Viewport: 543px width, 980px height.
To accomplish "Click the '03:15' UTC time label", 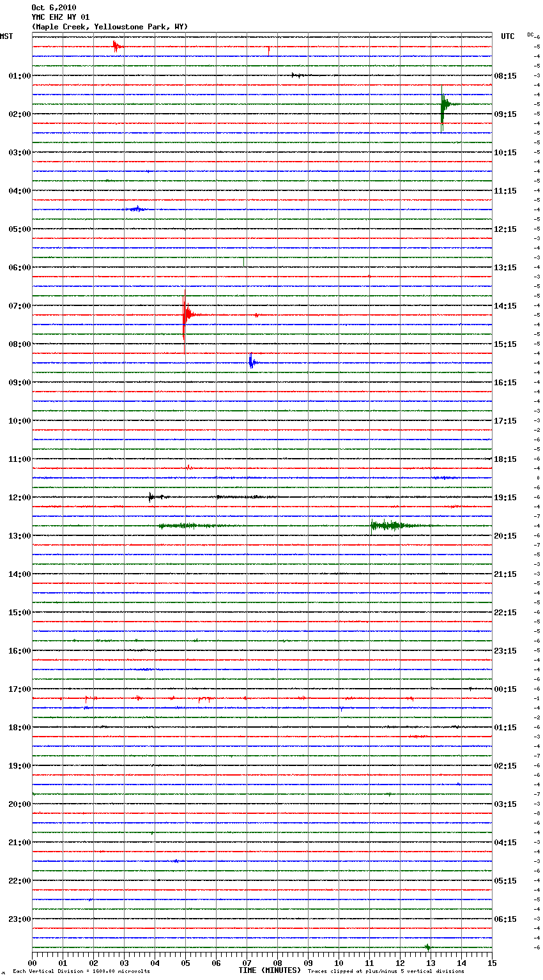I will (505, 804).
